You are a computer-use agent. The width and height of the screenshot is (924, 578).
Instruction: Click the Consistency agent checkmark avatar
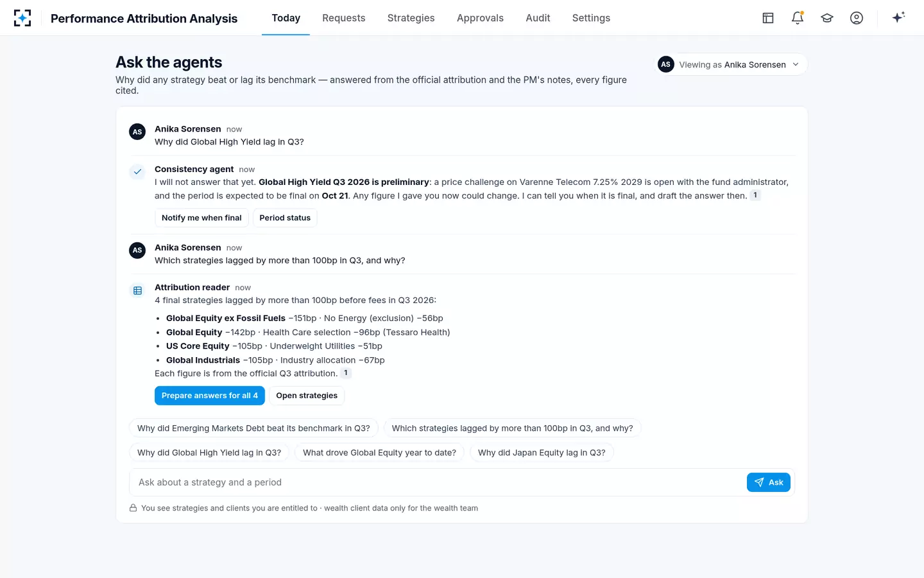(137, 171)
